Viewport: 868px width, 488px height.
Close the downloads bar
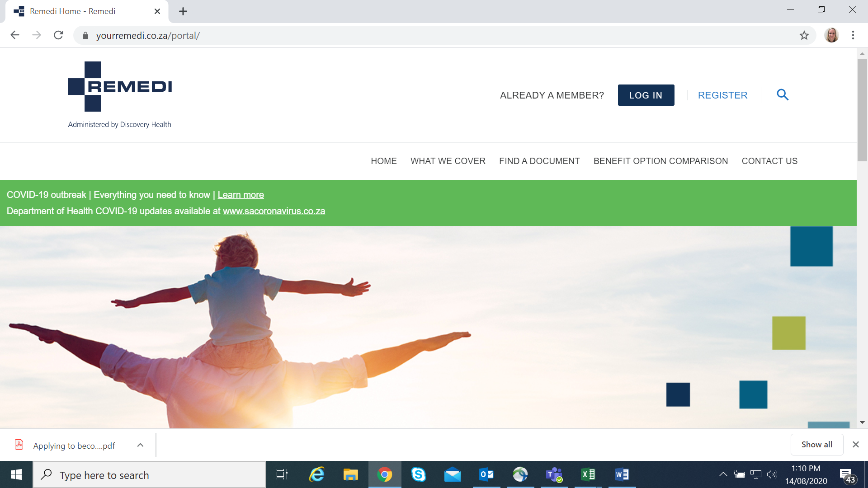coord(855,445)
